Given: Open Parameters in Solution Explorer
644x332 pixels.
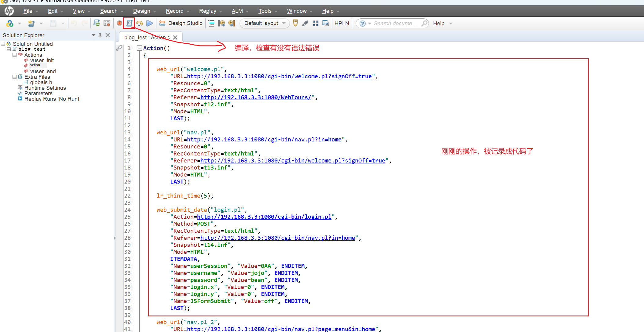Looking at the screenshot, I should pyautogui.click(x=38, y=93).
